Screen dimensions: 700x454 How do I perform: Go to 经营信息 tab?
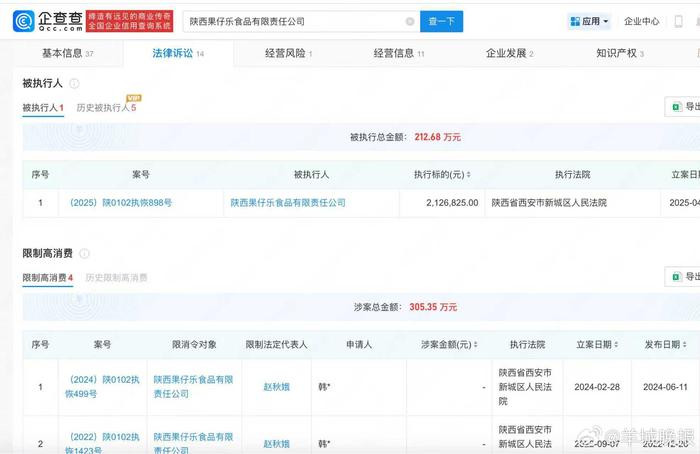coord(399,53)
